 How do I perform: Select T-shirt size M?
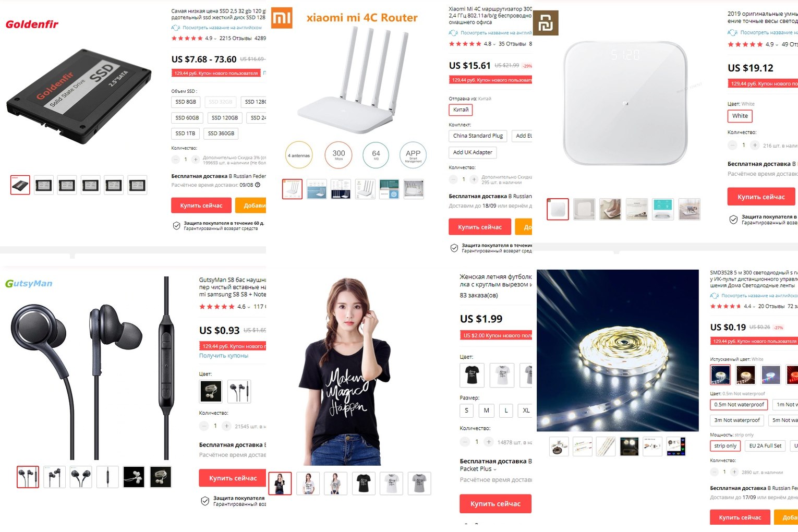(486, 410)
